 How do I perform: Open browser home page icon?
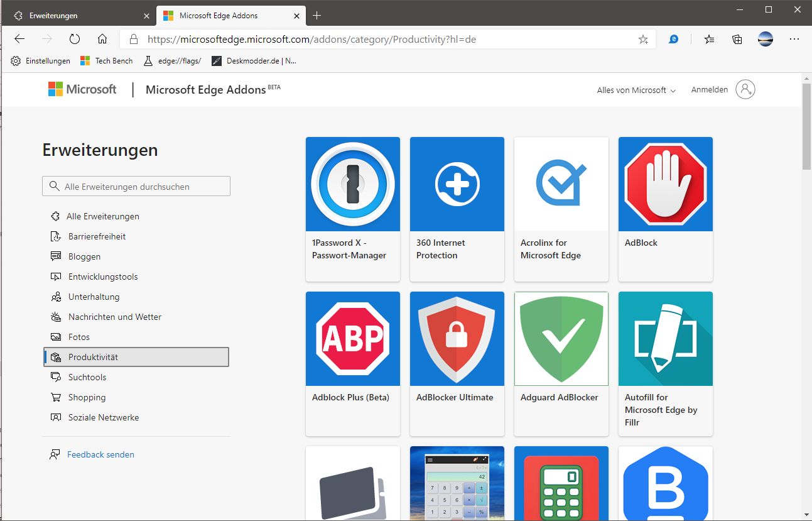tap(102, 39)
